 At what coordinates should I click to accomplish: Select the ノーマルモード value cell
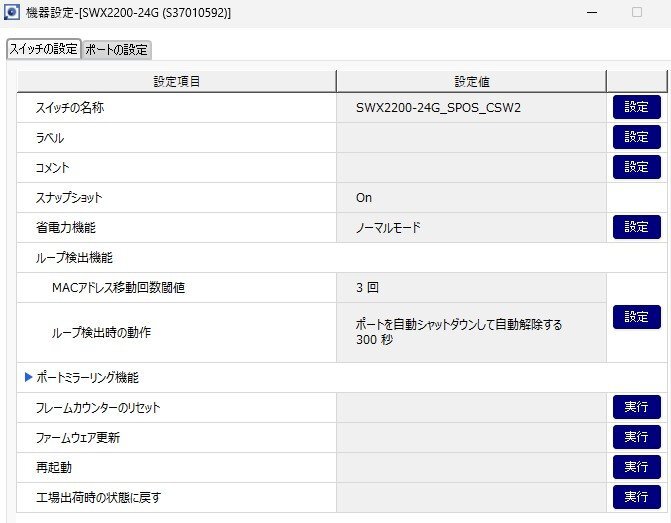click(388, 228)
